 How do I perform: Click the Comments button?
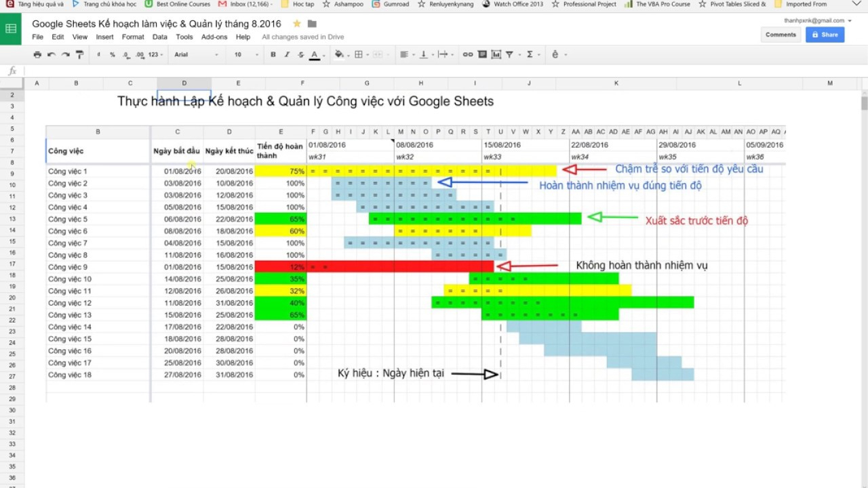781,35
